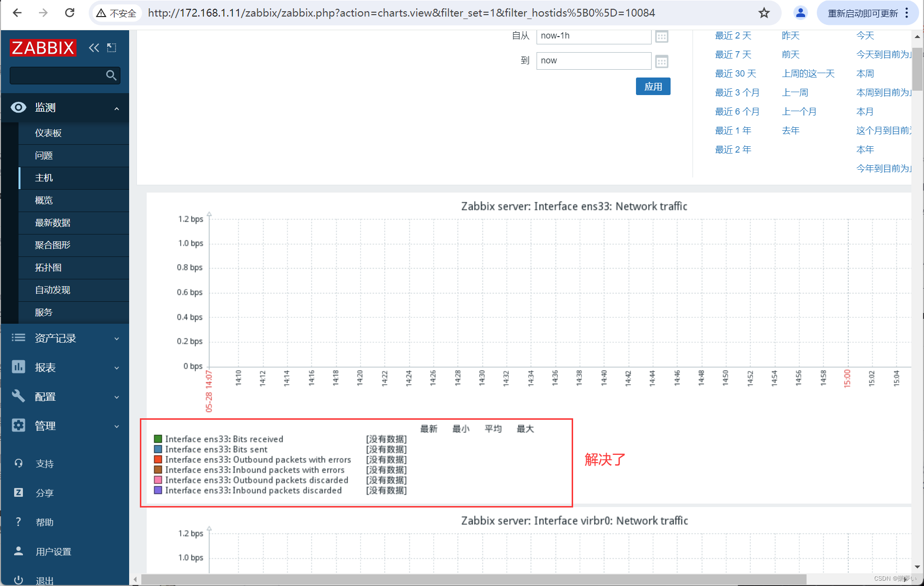924x586 pixels.
Task: Click the ZABBIX logo
Action: 43,47
